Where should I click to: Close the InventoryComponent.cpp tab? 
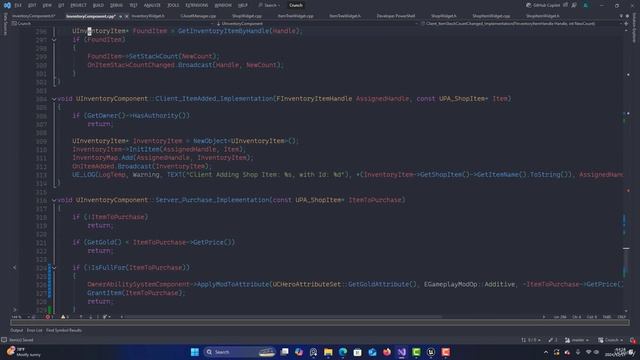point(127,16)
